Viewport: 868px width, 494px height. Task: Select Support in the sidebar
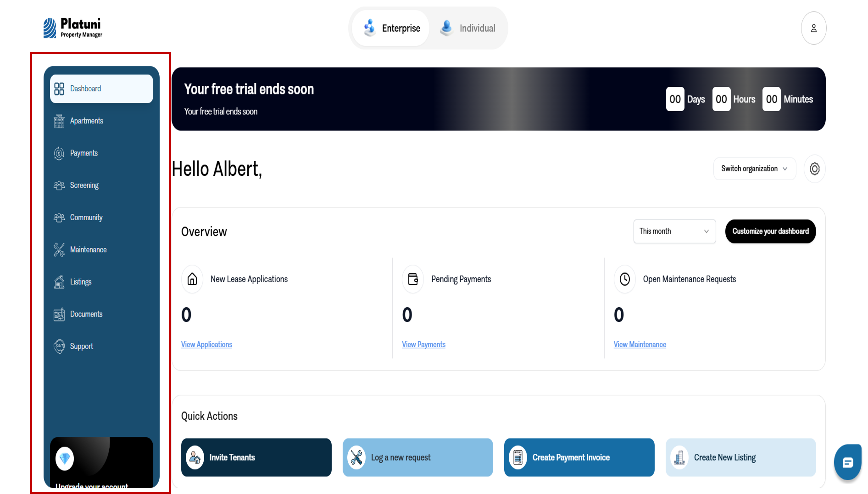click(101, 346)
